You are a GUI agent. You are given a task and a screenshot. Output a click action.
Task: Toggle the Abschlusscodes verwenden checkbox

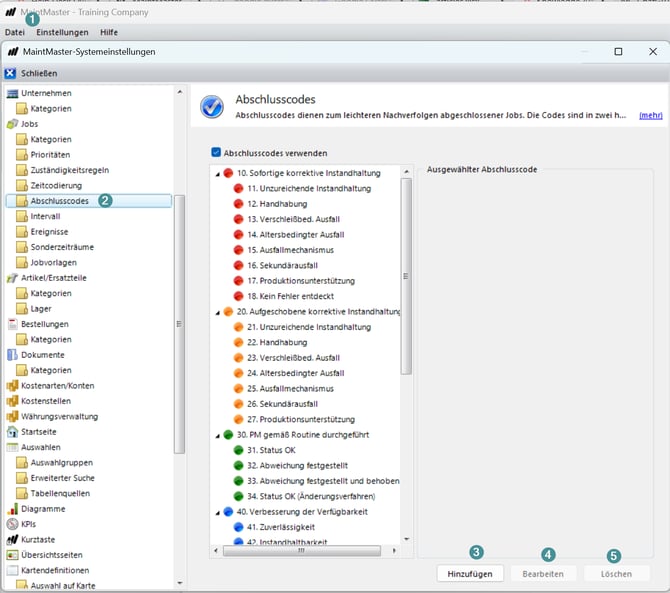[x=216, y=153]
